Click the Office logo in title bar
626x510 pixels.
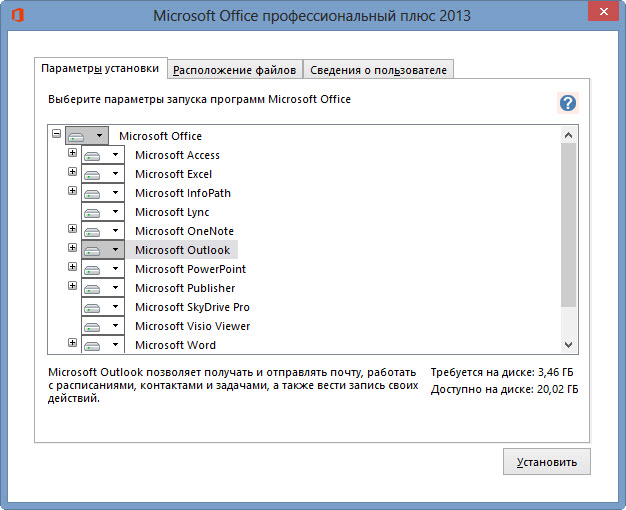click(18, 16)
